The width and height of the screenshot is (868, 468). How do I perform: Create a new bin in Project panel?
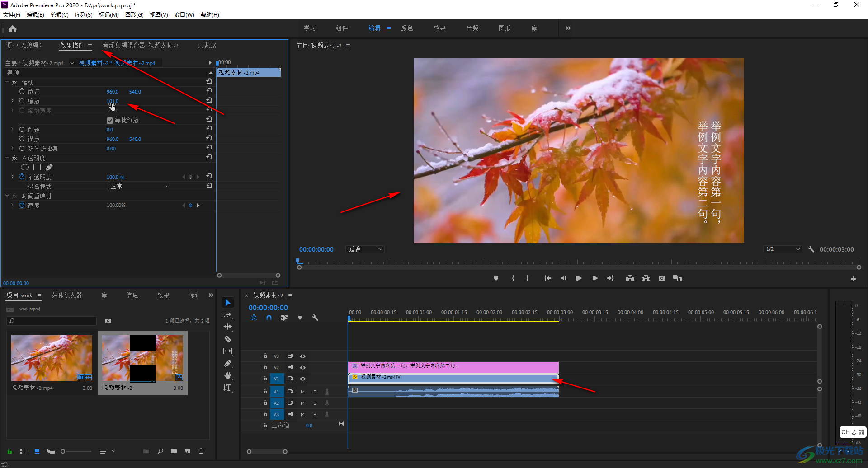tap(174, 451)
